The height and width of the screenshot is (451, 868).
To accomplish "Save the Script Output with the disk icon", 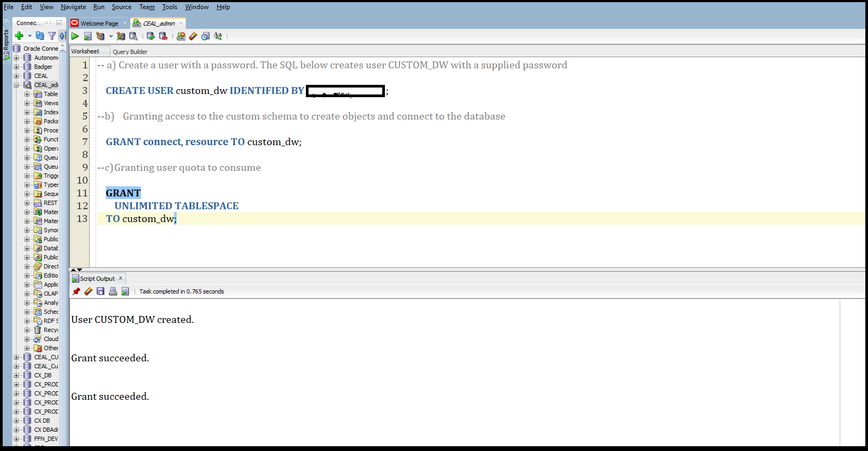I will (100, 291).
